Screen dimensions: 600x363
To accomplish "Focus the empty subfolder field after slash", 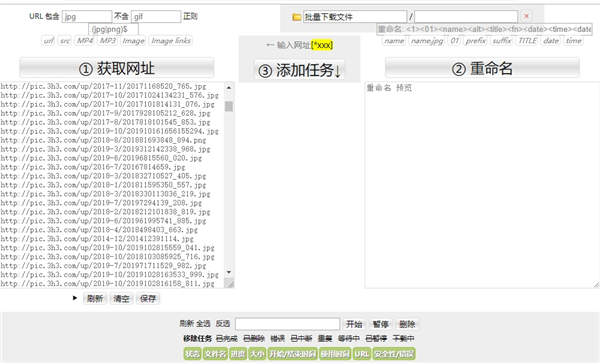I will tap(466, 17).
